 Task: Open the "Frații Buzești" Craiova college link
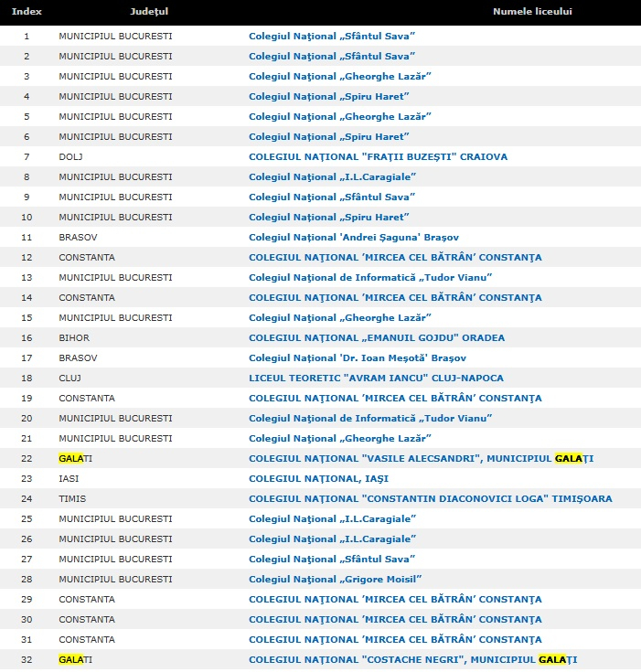[x=378, y=156]
